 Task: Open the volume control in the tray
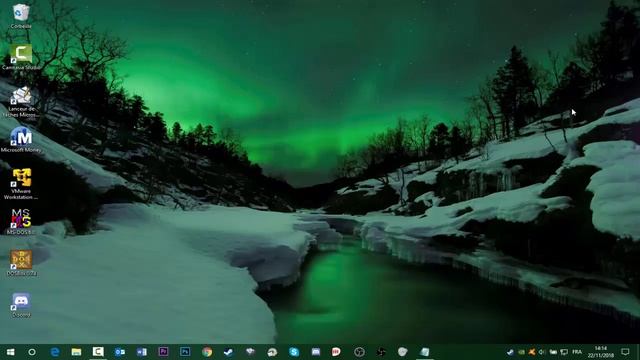coord(542,352)
